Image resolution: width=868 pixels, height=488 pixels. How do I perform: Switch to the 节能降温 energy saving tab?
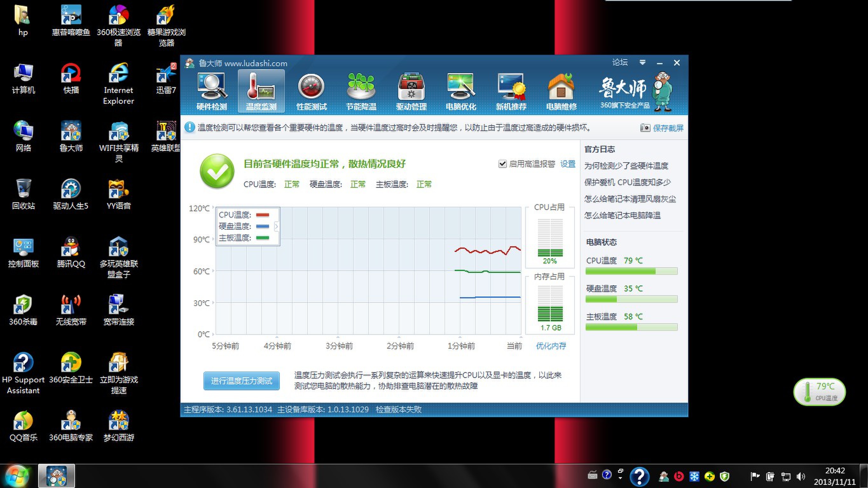[x=361, y=91]
